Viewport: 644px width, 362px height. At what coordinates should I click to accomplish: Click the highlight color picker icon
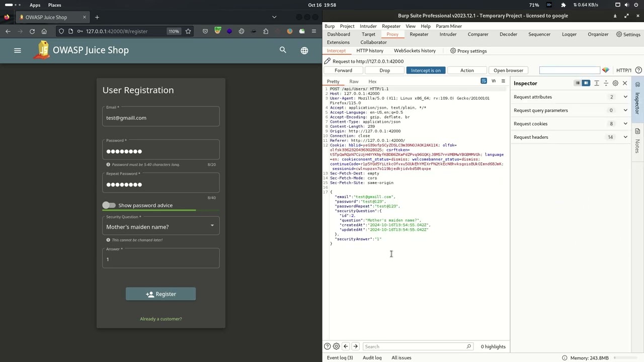point(606,70)
